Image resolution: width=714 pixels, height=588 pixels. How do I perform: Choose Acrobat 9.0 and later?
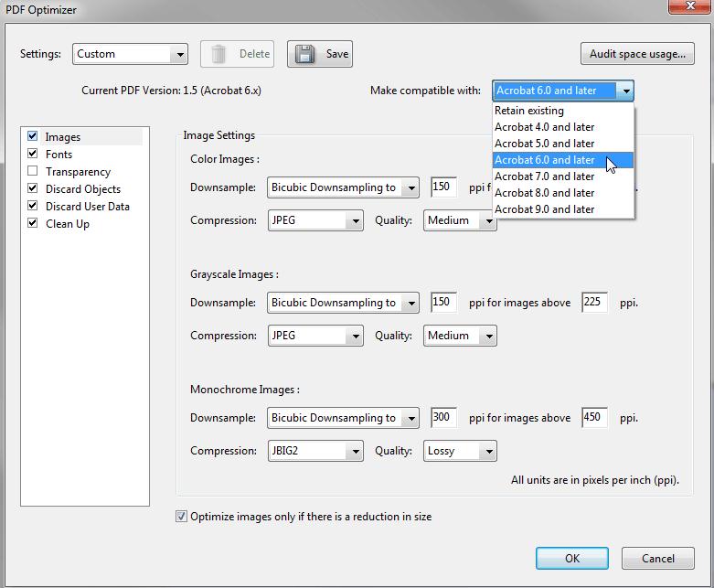[563, 209]
